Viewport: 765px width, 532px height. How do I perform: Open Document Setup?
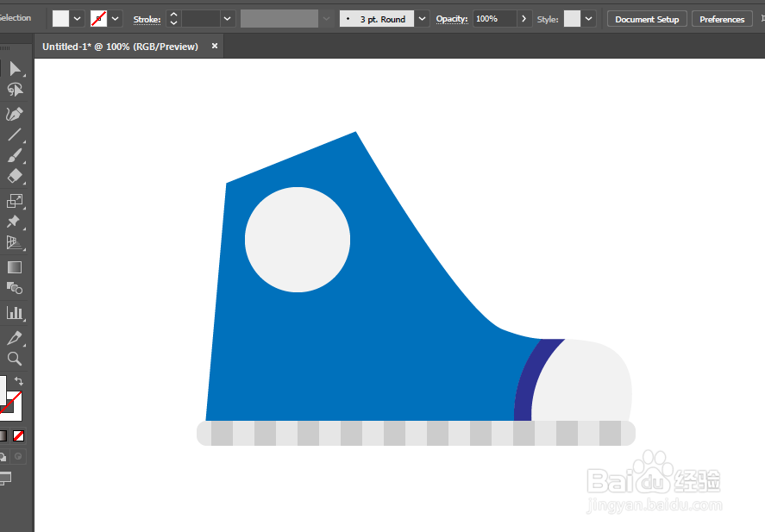(x=647, y=19)
